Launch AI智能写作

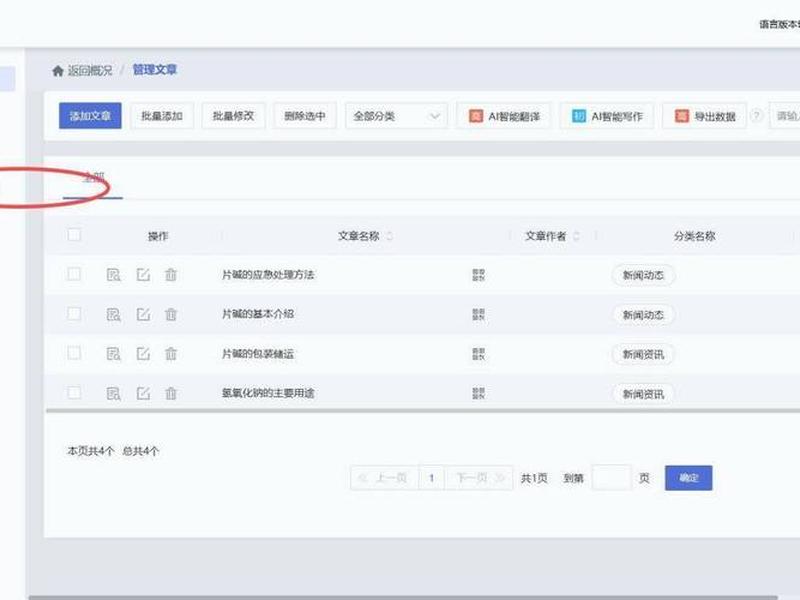(607, 116)
